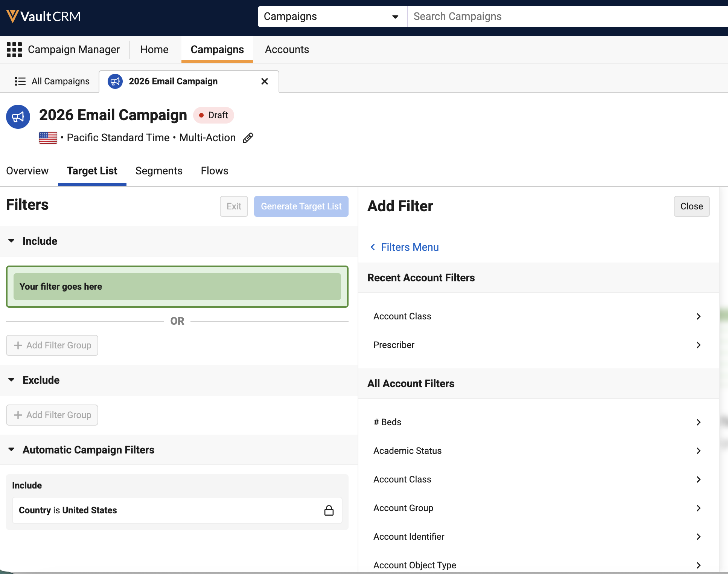Viewport: 728px width, 574px height.
Task: Click the Draft status badge
Action: click(213, 115)
